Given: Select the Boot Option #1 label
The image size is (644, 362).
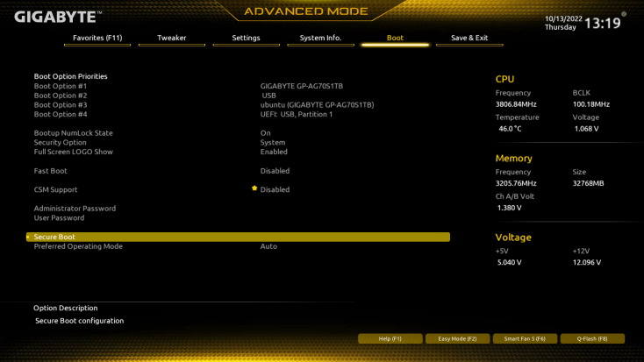Looking at the screenshot, I should click(x=61, y=86).
